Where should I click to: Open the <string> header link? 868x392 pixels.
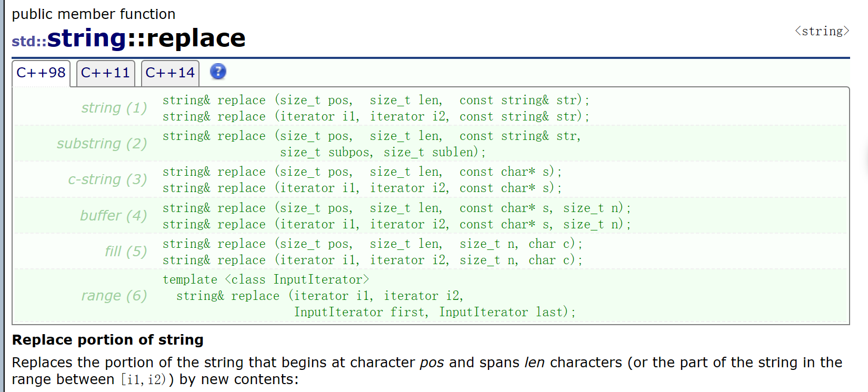coord(822,32)
